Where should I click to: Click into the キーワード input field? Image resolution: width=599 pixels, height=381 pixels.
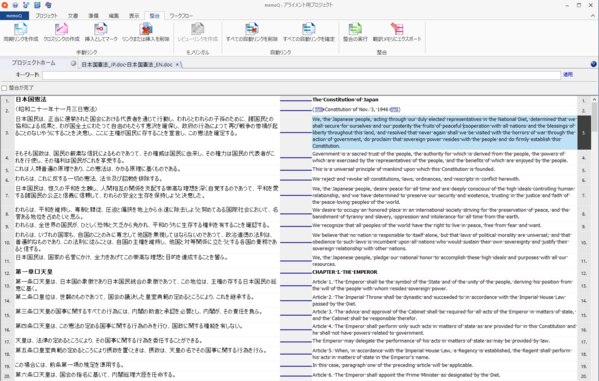click(301, 75)
